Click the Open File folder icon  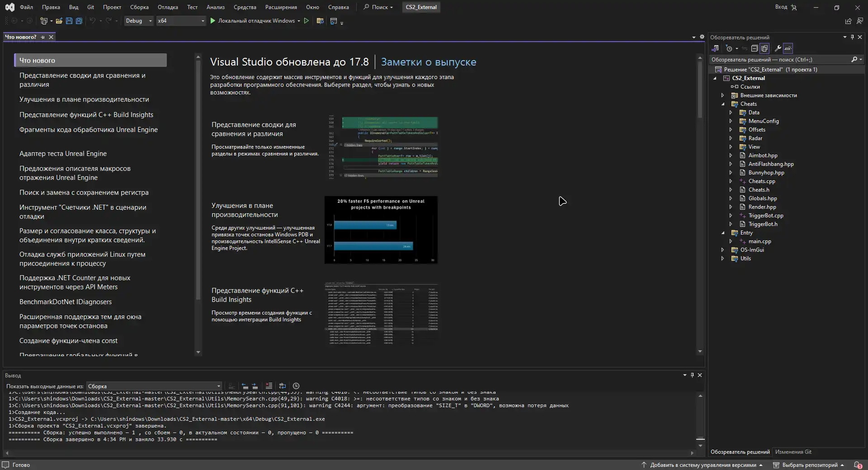pos(59,21)
